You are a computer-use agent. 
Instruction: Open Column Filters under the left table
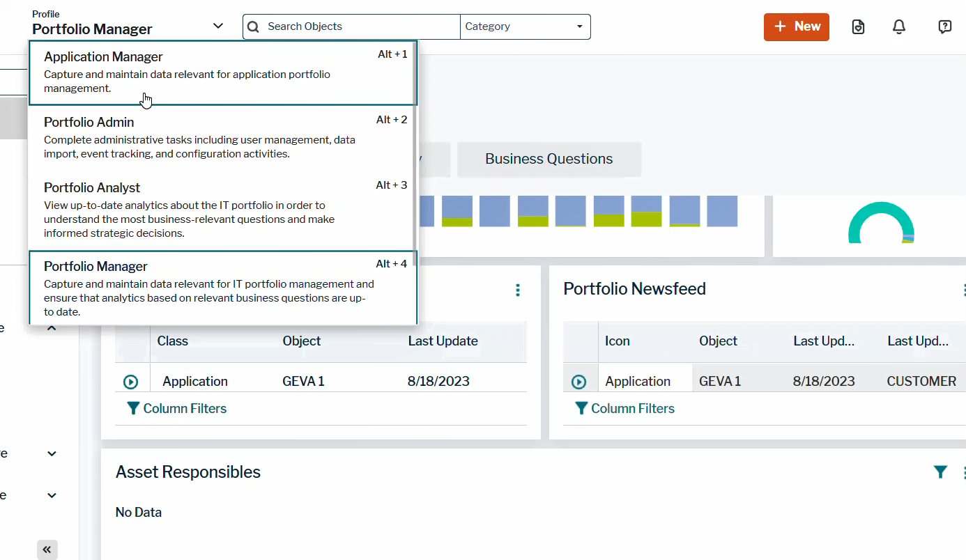coord(176,408)
